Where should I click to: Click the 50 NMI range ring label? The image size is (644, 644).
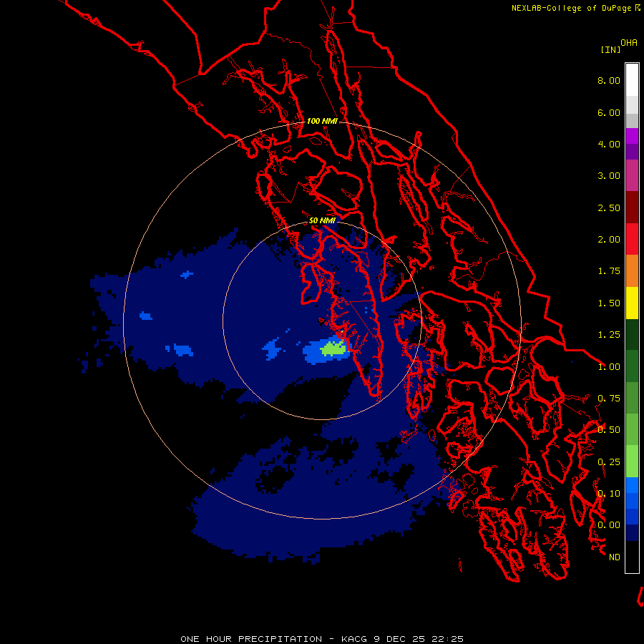[322, 221]
